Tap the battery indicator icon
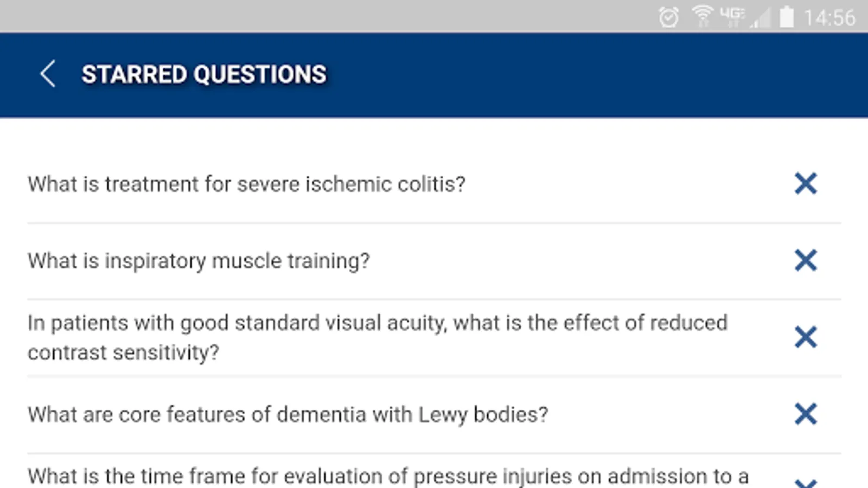Image resolution: width=868 pixels, height=488 pixels. [x=786, y=17]
